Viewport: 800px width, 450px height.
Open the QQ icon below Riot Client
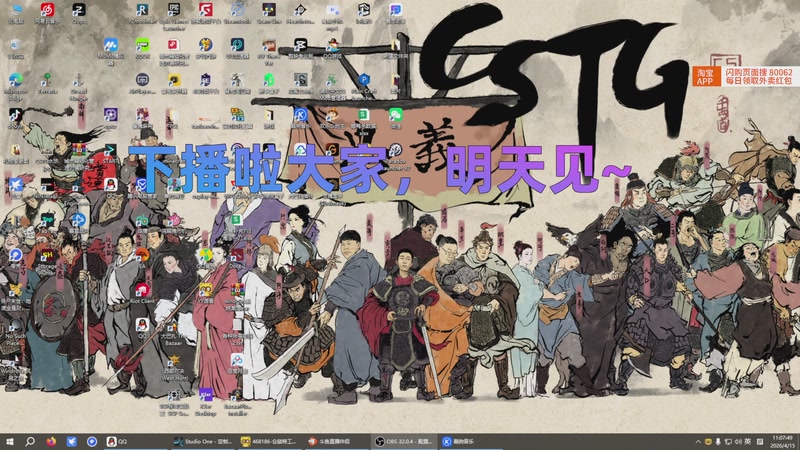[142, 329]
